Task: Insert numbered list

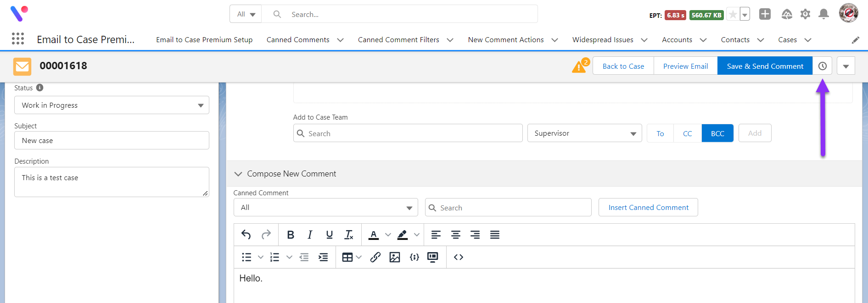Action: tap(274, 257)
